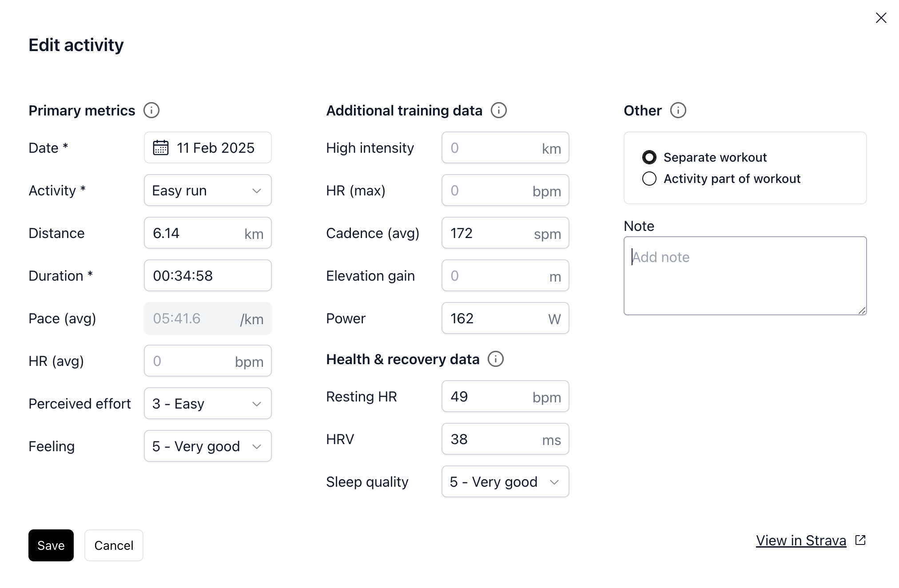Expand the Feeling dropdown

click(208, 446)
